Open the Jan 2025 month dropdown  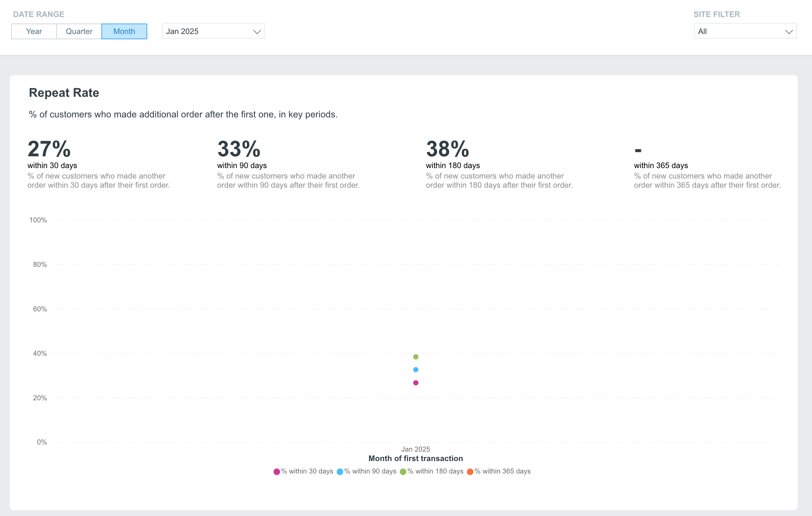[x=213, y=31]
